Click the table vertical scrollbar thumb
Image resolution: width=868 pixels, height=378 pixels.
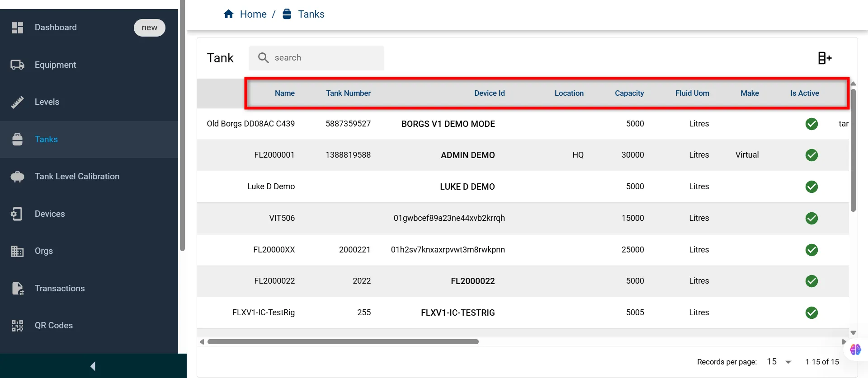point(853,150)
